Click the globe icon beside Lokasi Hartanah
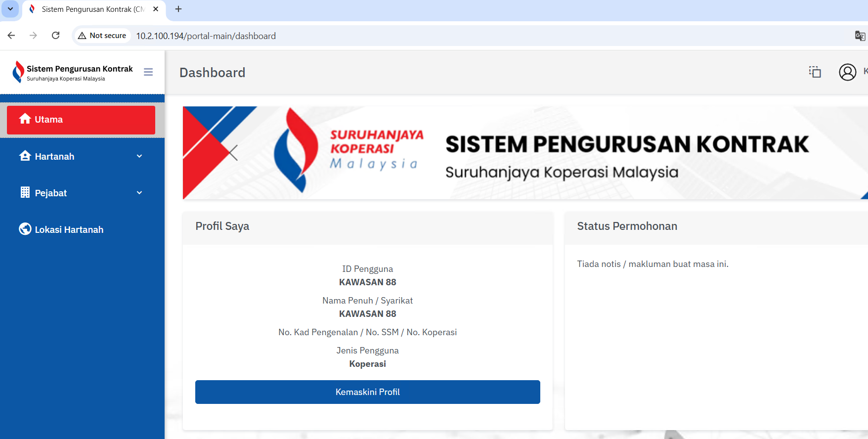This screenshot has height=439, width=868. [25, 229]
